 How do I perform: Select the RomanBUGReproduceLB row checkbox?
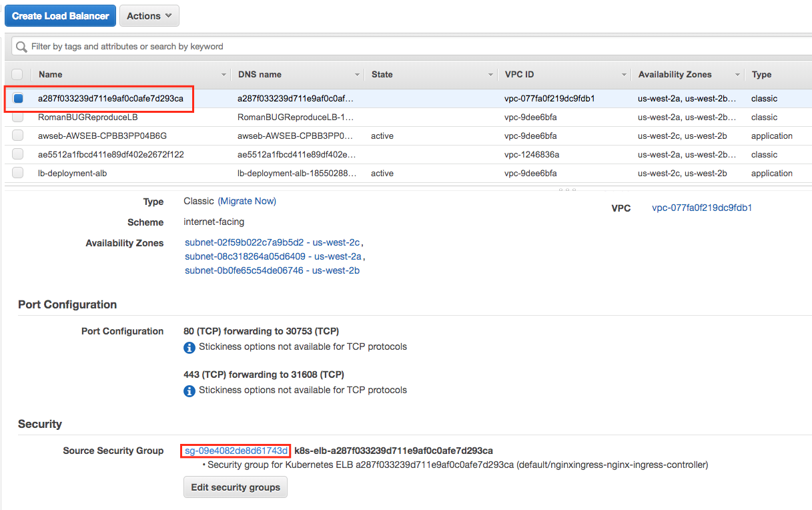click(17, 117)
